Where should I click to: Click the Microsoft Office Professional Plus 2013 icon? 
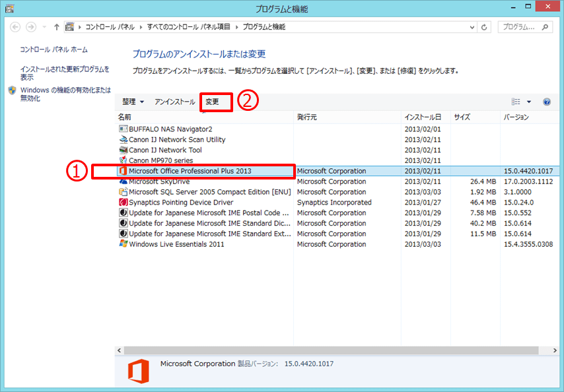point(123,171)
